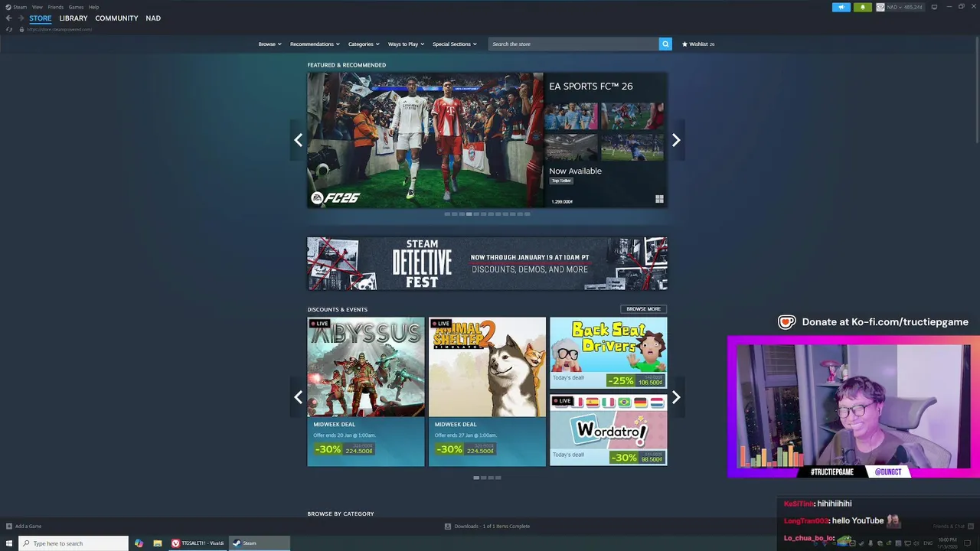The width and height of the screenshot is (980, 551).
Task: Click the -25% price on Back Seat Drivers
Action: [x=635, y=380]
